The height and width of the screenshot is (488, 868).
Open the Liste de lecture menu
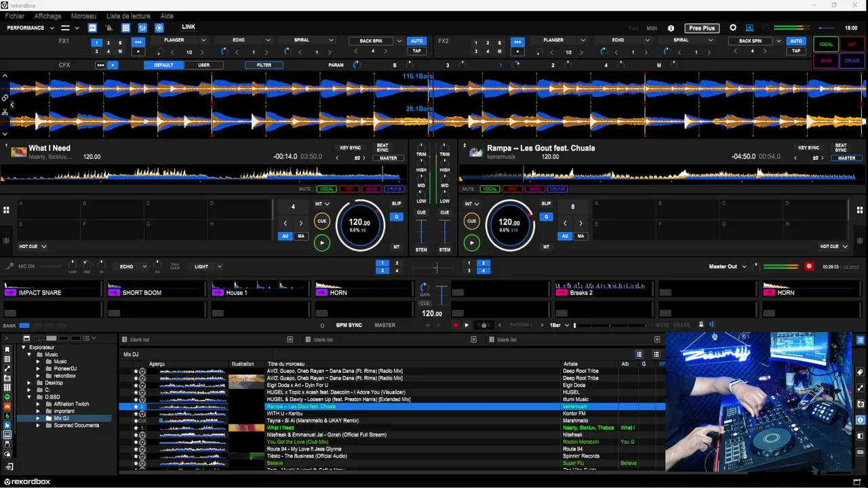[x=128, y=16]
